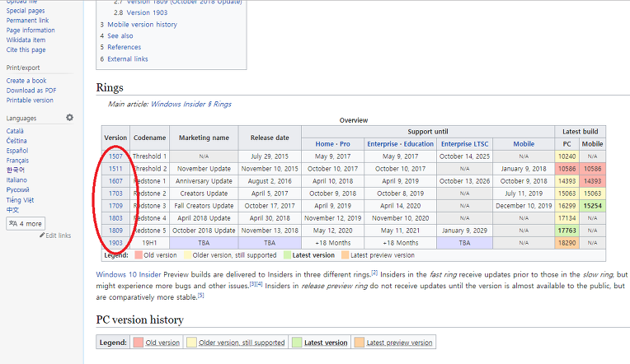Viewport: 630px width, 364px height.
Task: Open citation reference [5]
Action: (x=201, y=296)
